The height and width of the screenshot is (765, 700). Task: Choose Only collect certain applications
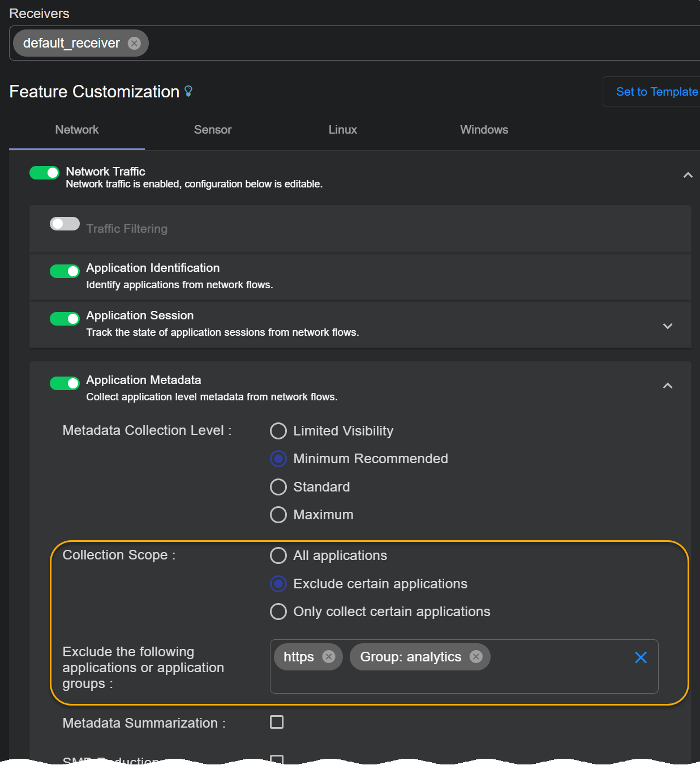[x=278, y=612]
